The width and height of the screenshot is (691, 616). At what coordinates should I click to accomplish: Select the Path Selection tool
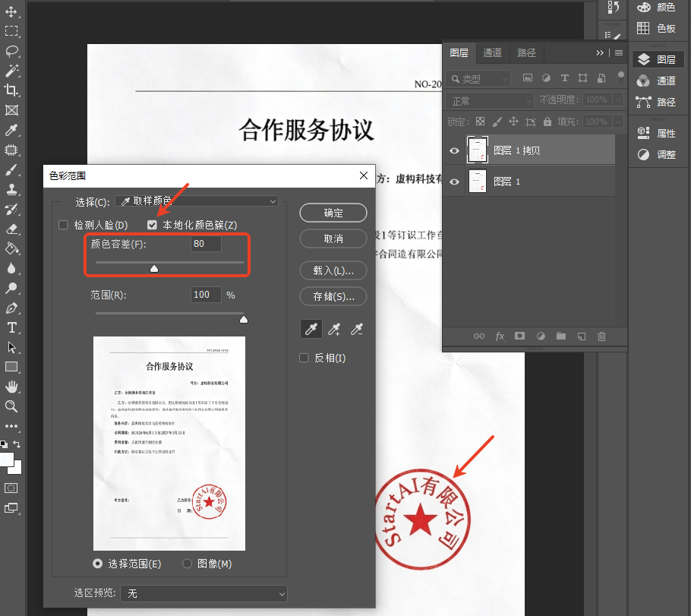(x=11, y=347)
